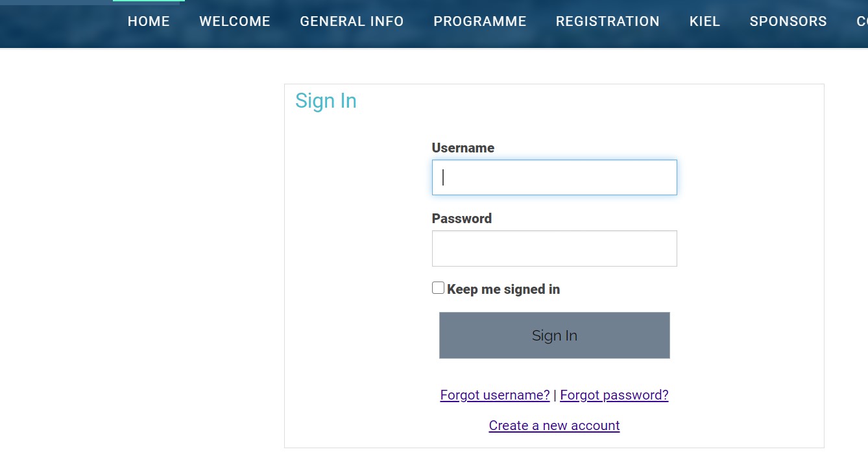
Task: Open the SPONSORS page
Action: point(788,21)
